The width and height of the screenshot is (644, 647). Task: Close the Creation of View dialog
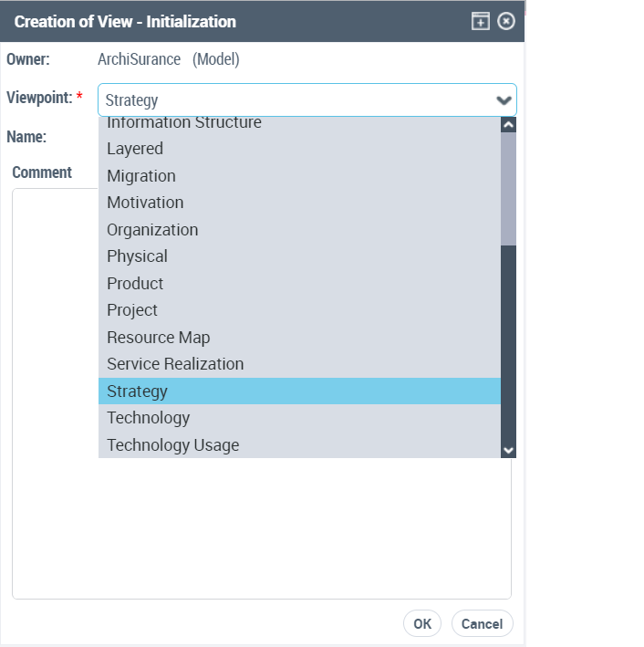(506, 21)
